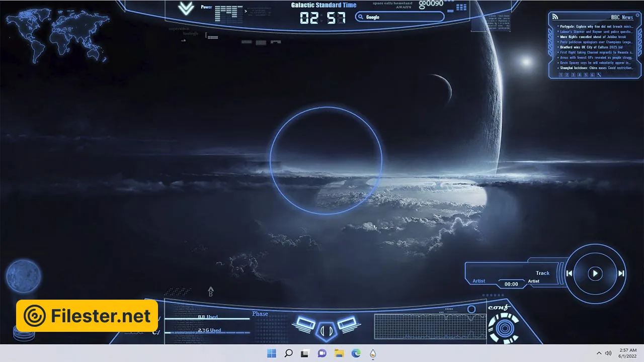Open Microsoft Edge from the taskbar
The width and height of the screenshot is (644, 362).
[356, 353]
